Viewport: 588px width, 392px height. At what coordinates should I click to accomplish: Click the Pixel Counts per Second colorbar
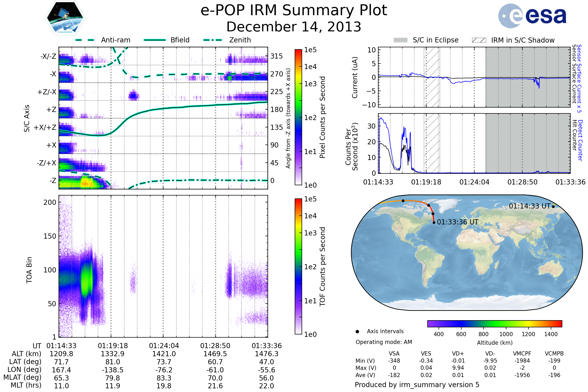pyautogui.click(x=298, y=117)
